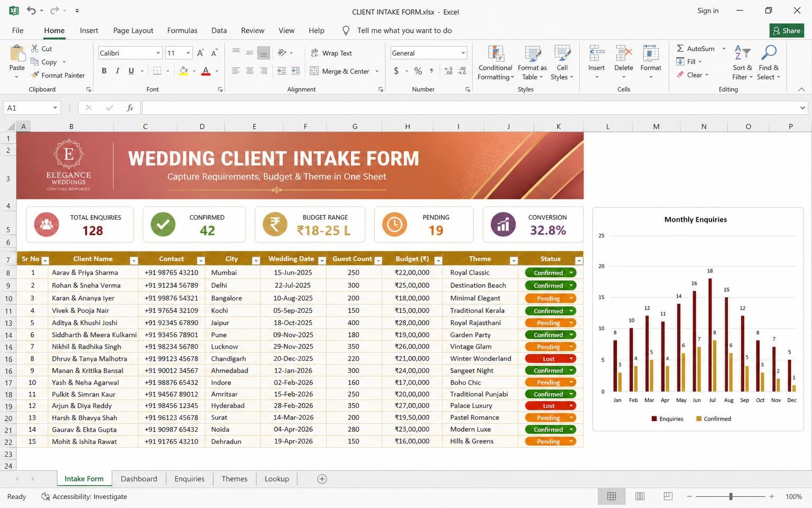Image resolution: width=812 pixels, height=508 pixels.
Task: Open status dropdown for Dhruv & Tanya Malhotra
Action: [x=571, y=359]
